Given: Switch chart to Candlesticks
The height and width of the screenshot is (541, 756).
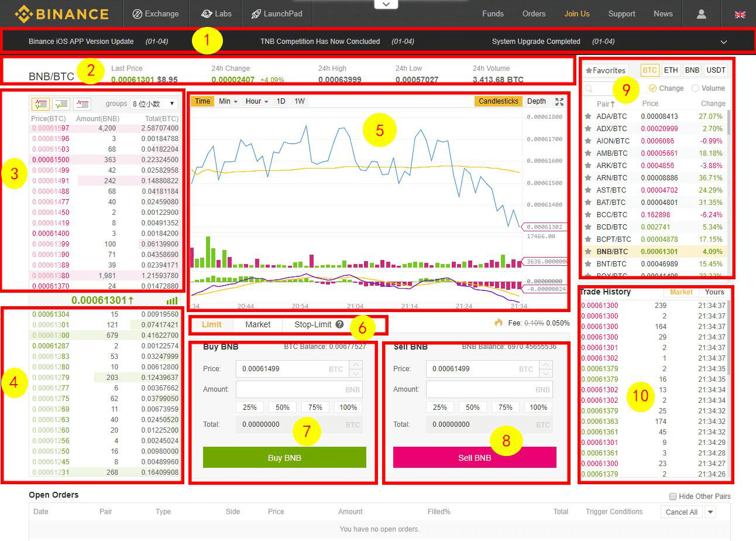Looking at the screenshot, I should click(x=499, y=101).
